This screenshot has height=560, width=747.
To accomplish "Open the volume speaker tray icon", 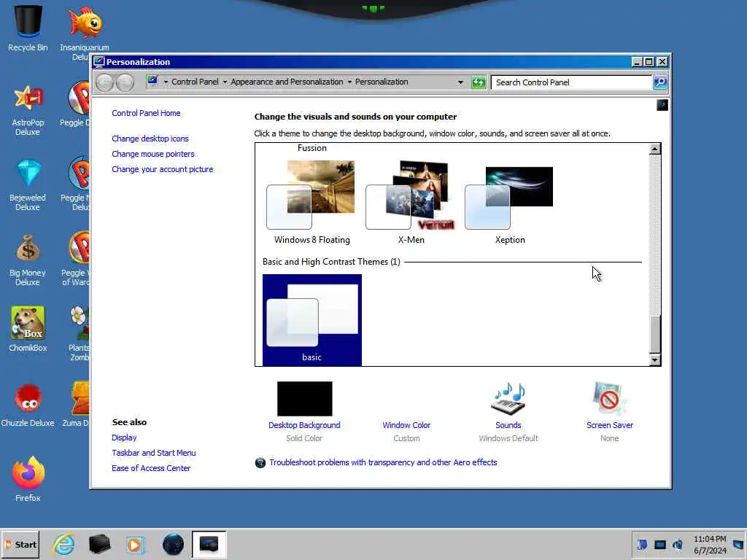I will [x=678, y=545].
